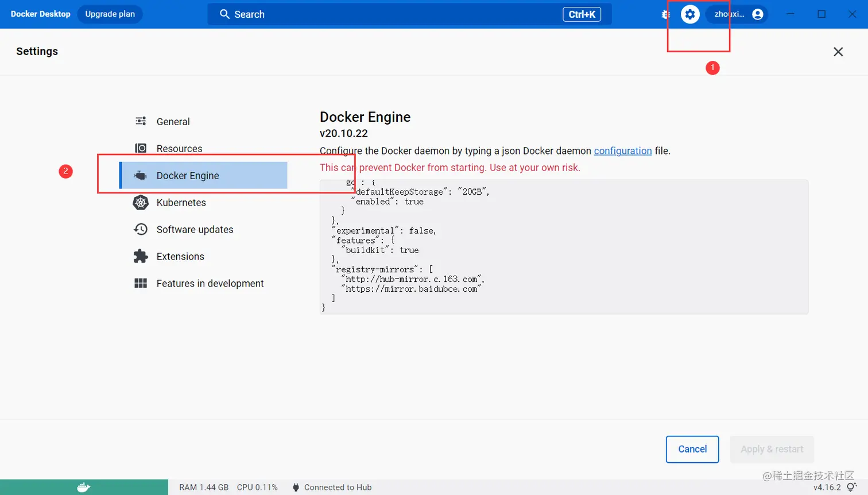This screenshot has height=495, width=868.
Task: Click the Apply & restart button
Action: [772, 449]
